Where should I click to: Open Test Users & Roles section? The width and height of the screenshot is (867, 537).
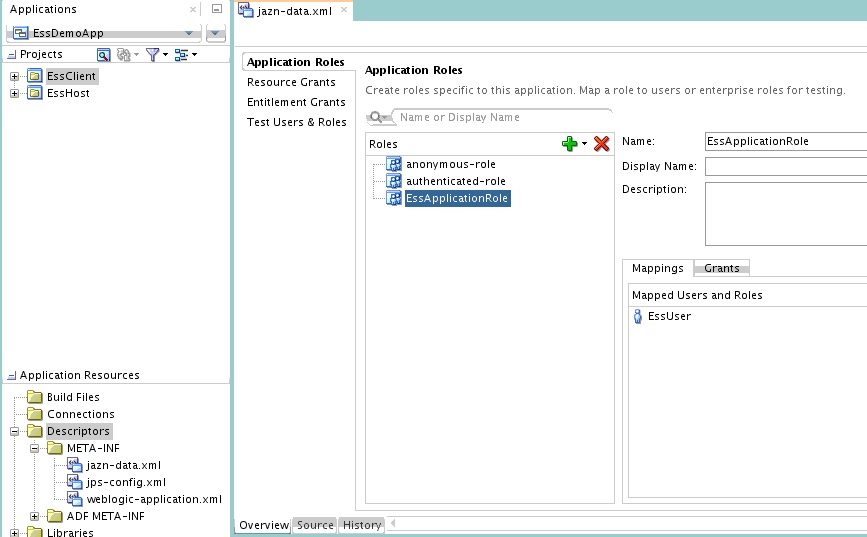click(296, 122)
